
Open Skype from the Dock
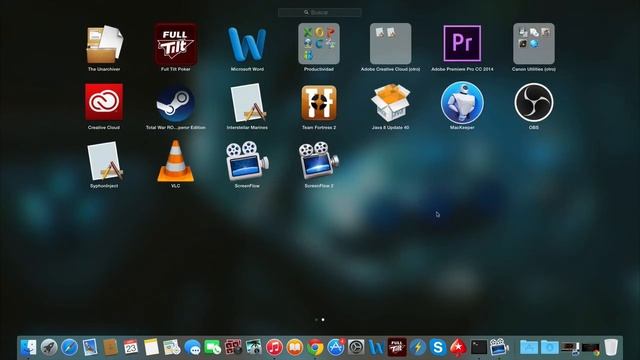pos(438,347)
